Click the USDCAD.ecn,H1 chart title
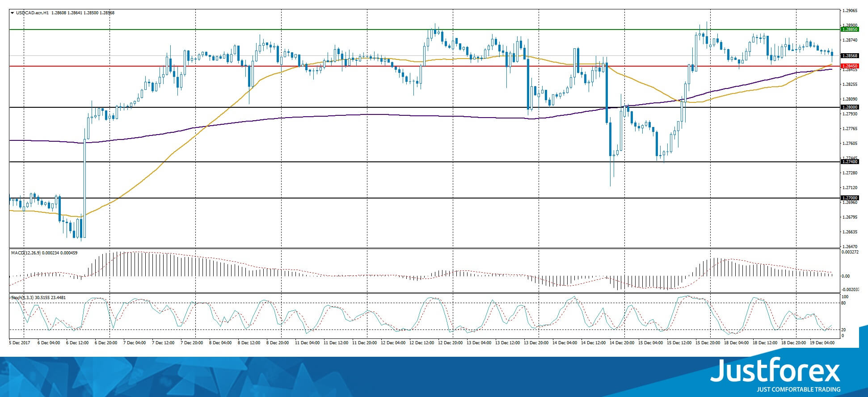 [x=33, y=13]
